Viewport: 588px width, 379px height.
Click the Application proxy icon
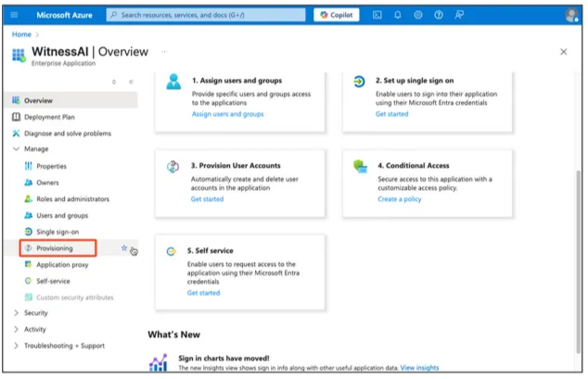coord(28,264)
